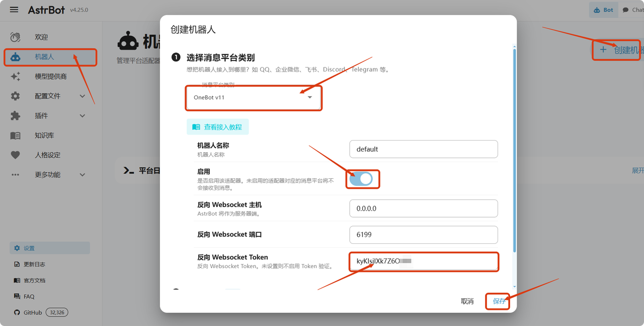Click the book icon in 查看接入教程 button
This screenshot has width=644, height=326.
[196, 127]
